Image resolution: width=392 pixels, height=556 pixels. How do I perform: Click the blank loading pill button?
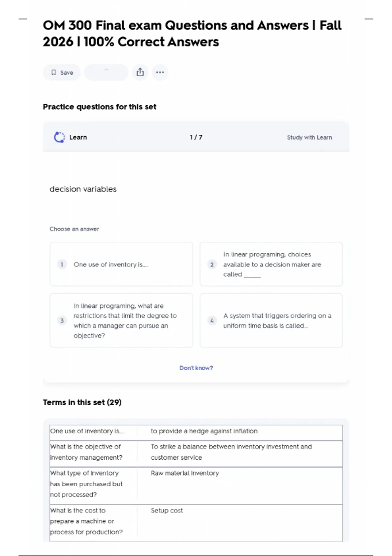[x=106, y=72]
